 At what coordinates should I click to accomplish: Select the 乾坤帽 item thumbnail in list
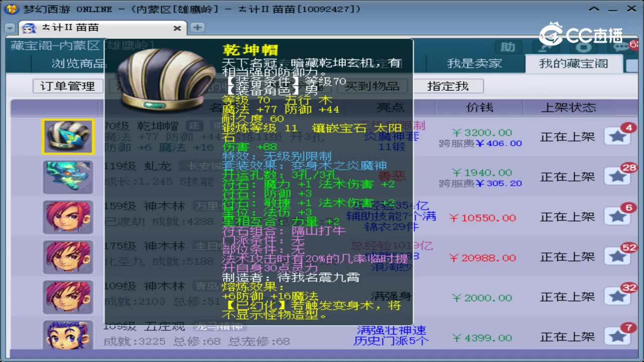pyautogui.click(x=68, y=136)
